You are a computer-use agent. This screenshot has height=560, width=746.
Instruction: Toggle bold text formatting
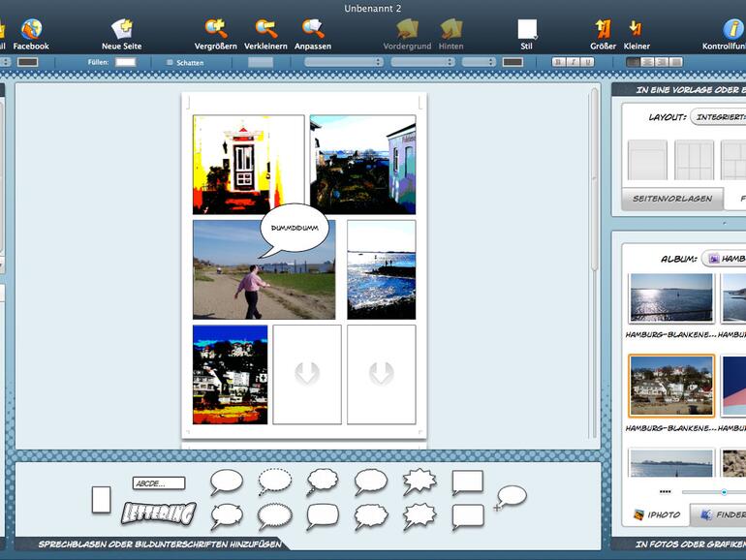click(558, 62)
